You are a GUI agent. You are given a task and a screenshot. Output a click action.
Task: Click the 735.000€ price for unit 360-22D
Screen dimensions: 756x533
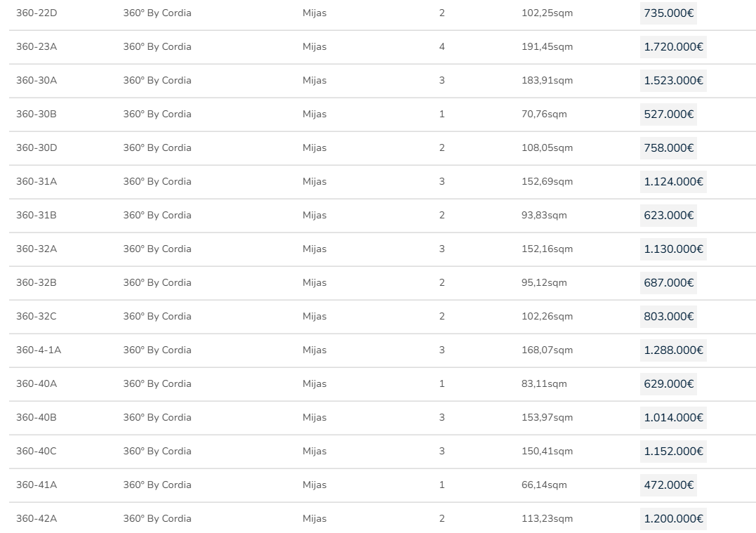tap(668, 13)
